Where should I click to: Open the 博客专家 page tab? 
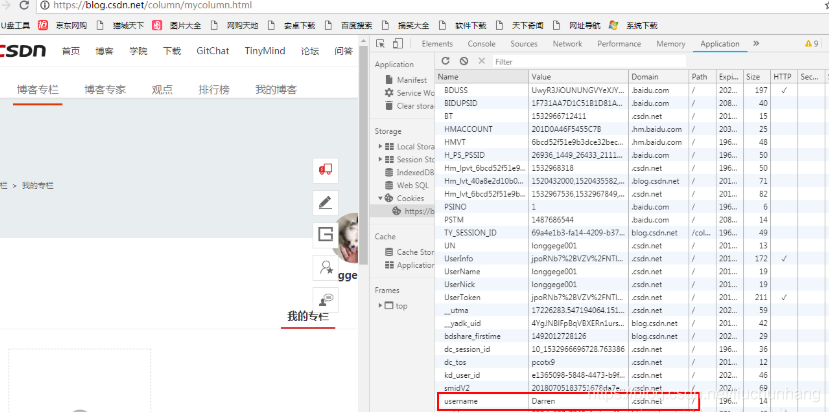tap(105, 89)
